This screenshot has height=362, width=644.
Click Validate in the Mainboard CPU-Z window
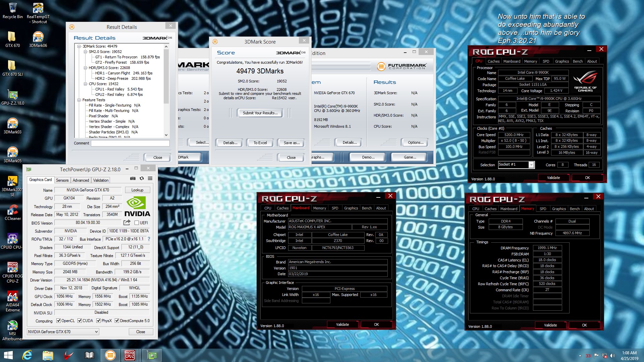coord(342,324)
